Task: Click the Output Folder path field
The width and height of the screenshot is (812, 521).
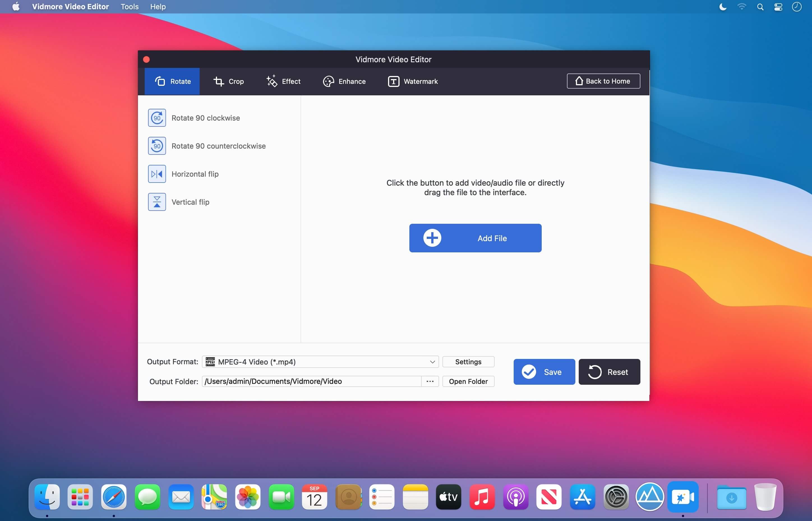Action: pyautogui.click(x=312, y=381)
